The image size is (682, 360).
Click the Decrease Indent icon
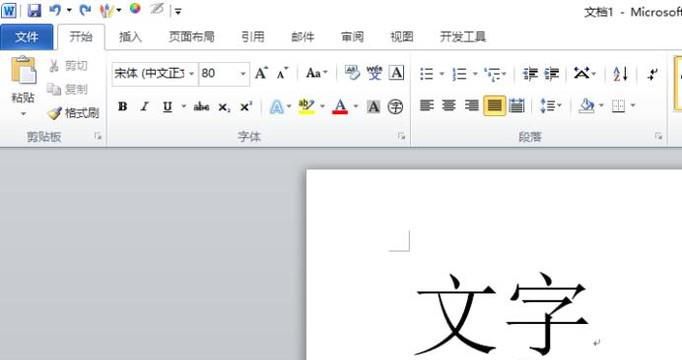[x=530, y=74]
